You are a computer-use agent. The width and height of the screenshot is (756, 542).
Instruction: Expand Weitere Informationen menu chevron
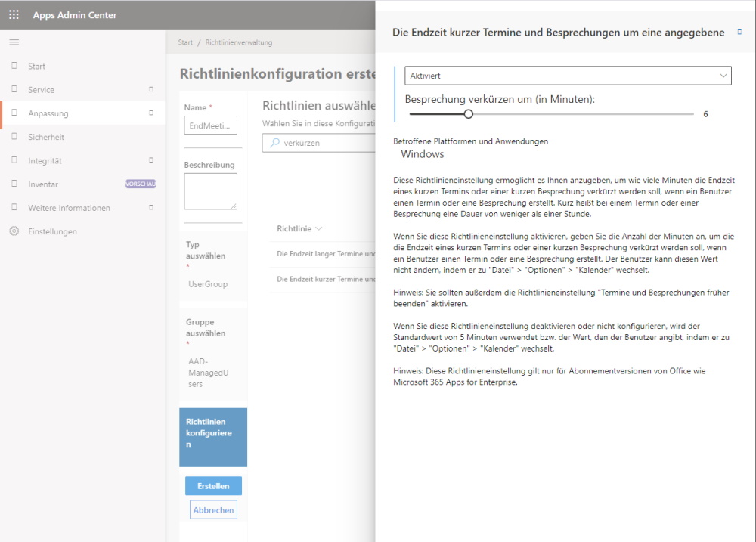pos(151,207)
